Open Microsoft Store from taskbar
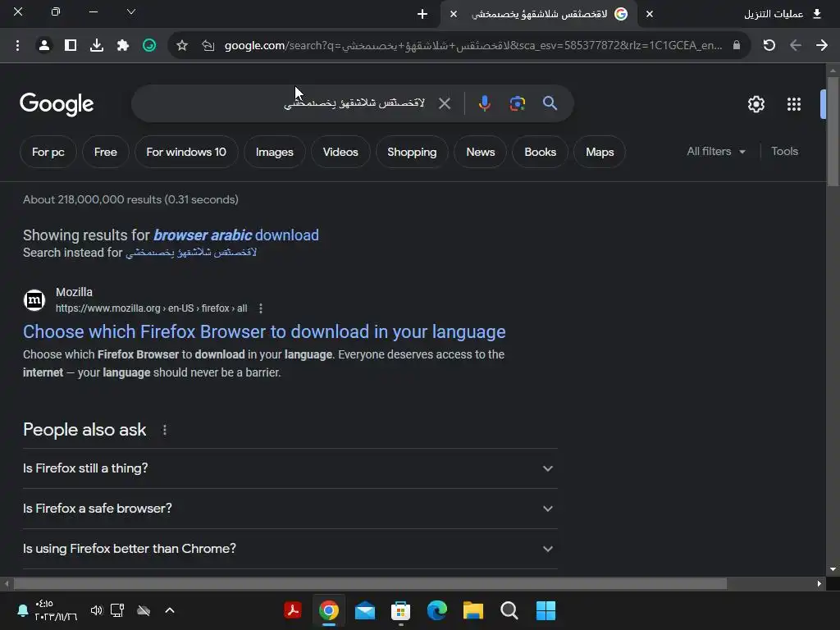Image resolution: width=840 pixels, height=630 pixels. [400, 610]
